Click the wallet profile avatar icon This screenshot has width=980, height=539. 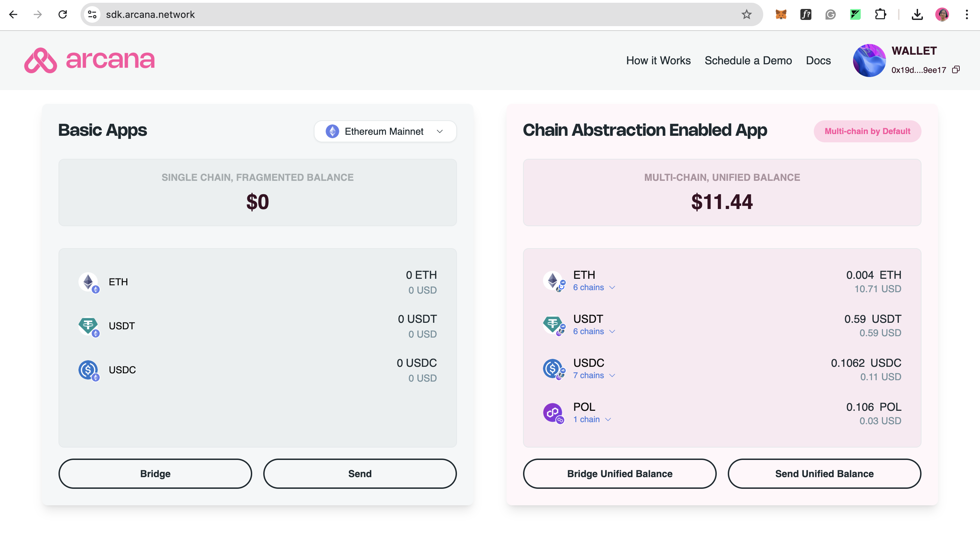(x=869, y=60)
